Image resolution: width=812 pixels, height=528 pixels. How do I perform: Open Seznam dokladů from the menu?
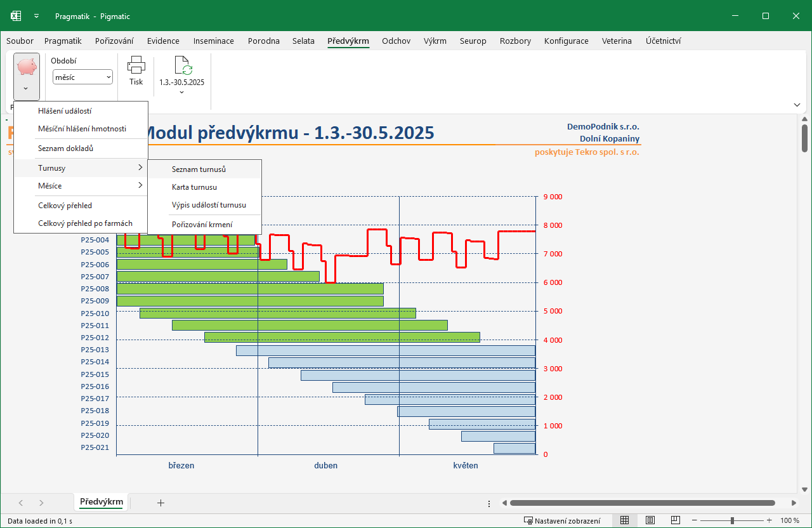click(81, 148)
